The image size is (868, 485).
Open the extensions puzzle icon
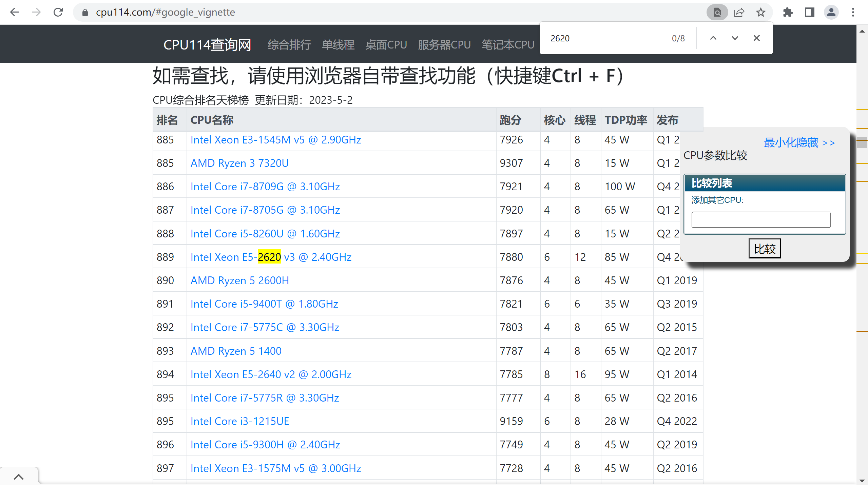pyautogui.click(x=788, y=13)
